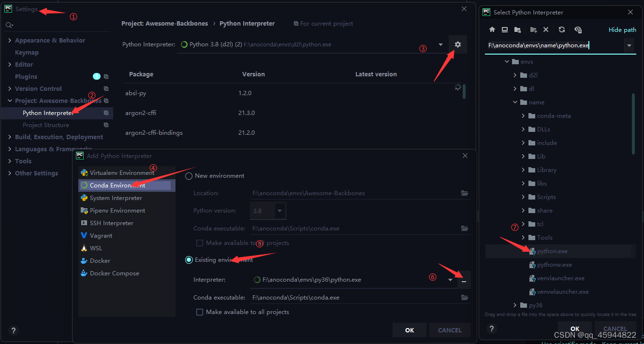Click CANCEL in Add Python Interpreter dialog
Viewport: 644px width, 344px height.
click(x=450, y=330)
